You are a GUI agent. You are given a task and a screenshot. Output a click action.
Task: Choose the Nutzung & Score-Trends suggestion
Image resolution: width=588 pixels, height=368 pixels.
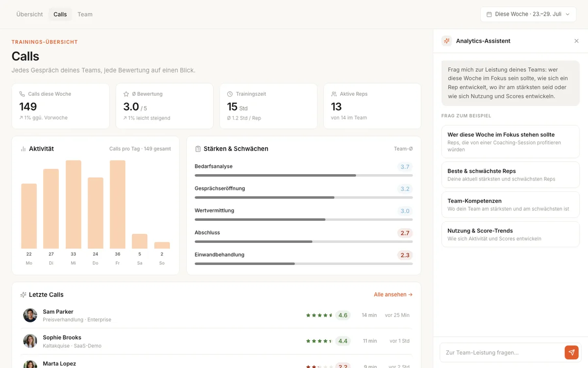coord(511,234)
